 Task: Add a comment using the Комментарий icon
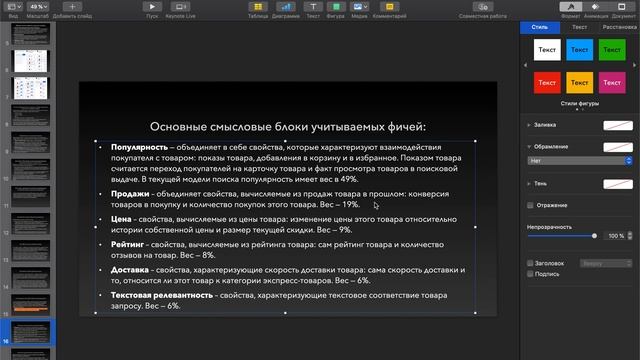click(389, 7)
